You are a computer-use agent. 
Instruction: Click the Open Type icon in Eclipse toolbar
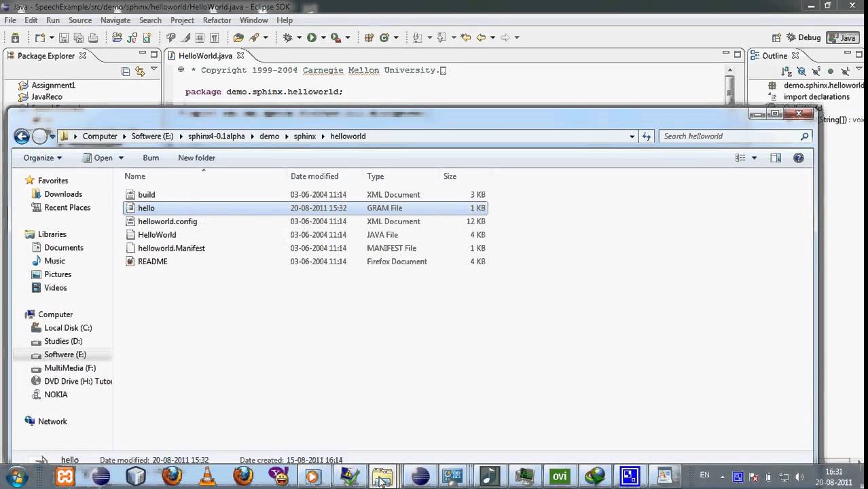coord(238,38)
